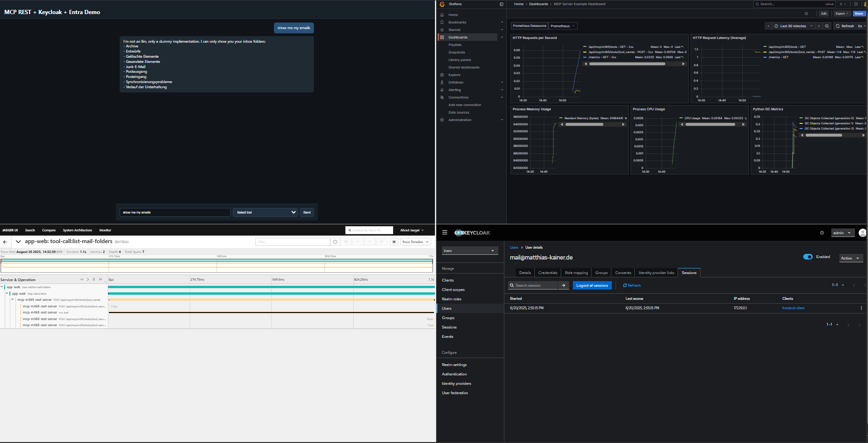This screenshot has width=868, height=443.
Task: Submit session search arrow in Keycloak
Action: [x=563, y=285]
